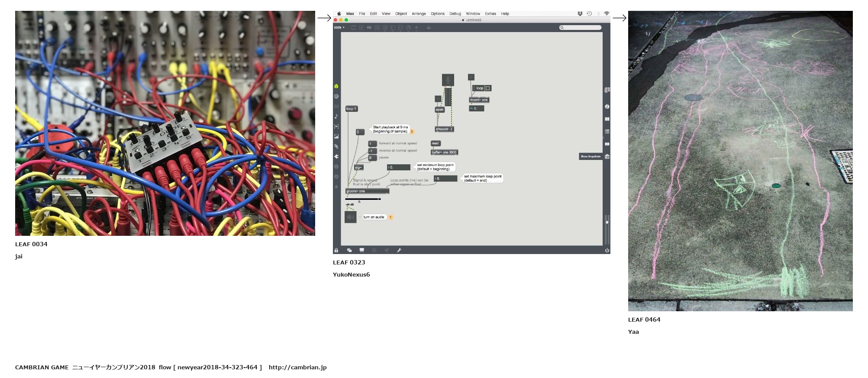The image size is (868, 378).
Task: Open the audio note icon in left sidebar
Action: tap(336, 116)
